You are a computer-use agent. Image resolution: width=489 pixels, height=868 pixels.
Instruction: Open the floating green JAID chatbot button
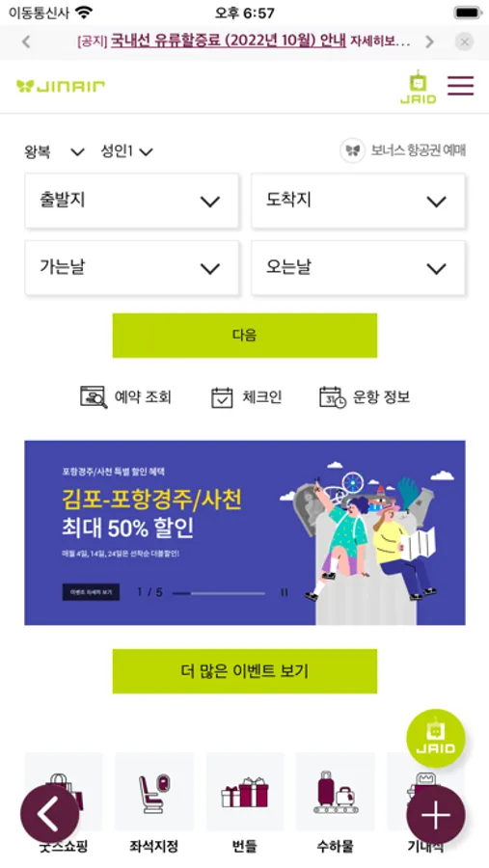click(436, 738)
